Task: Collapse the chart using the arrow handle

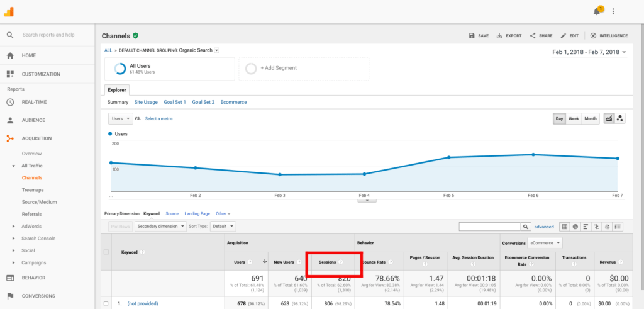Action: 367,201
